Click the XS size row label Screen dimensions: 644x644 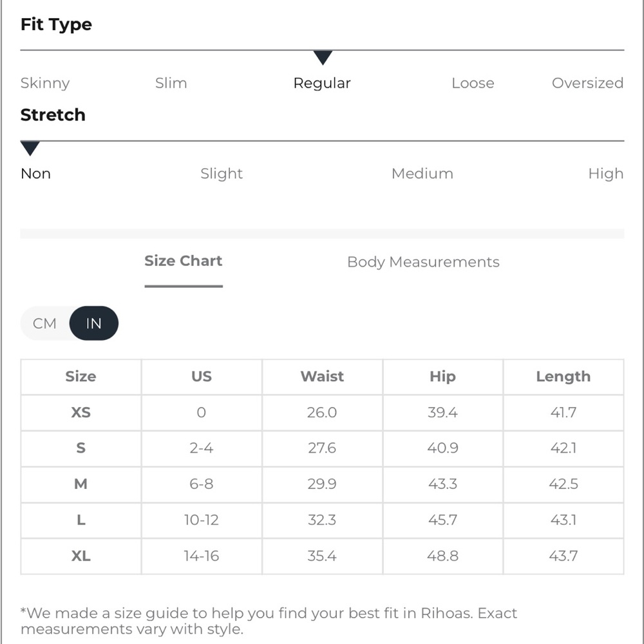point(81,412)
